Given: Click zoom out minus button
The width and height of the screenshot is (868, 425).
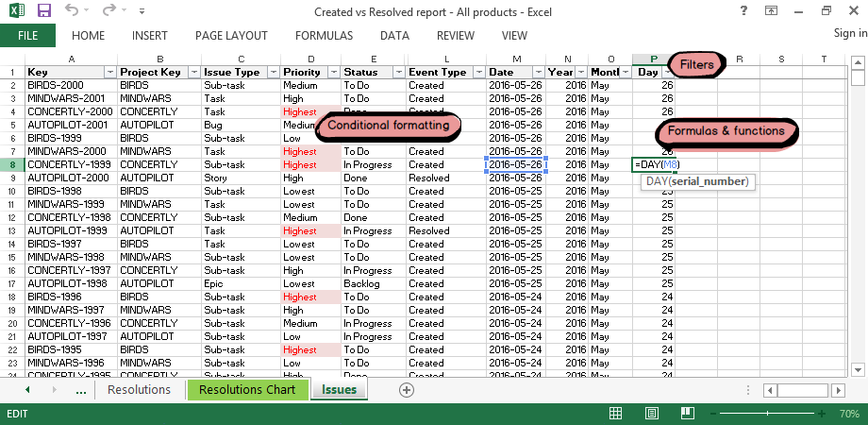Looking at the screenshot, I should tap(712, 414).
